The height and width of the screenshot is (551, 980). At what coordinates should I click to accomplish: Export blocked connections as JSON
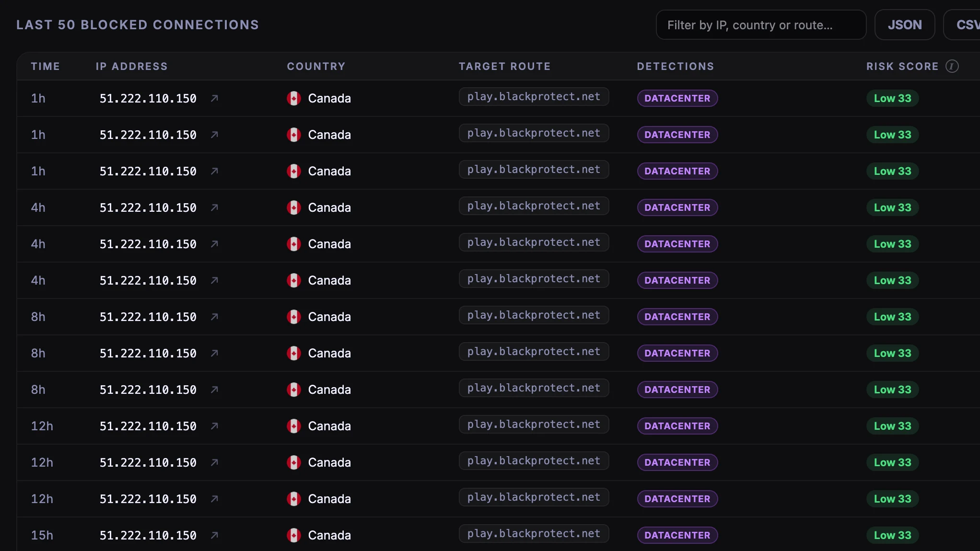coord(905,25)
